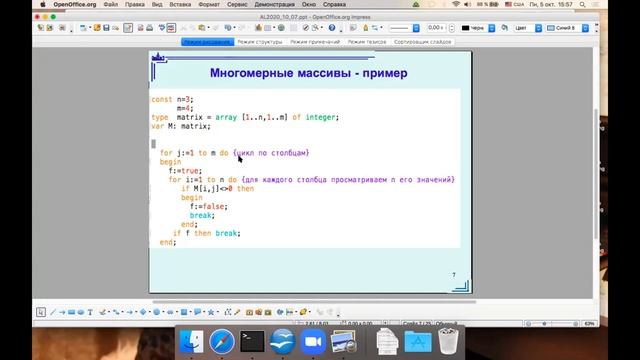Select the Text tool T icon
The height and width of the screenshot is (360, 640).
pos(91,312)
